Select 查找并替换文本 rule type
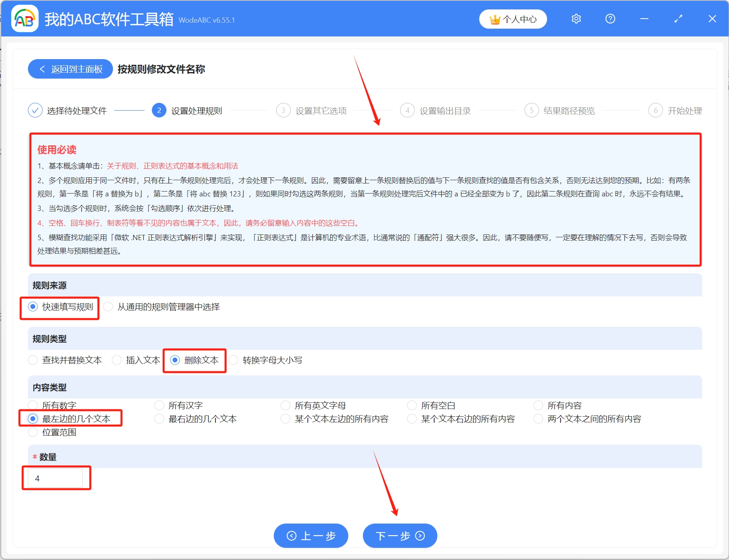729x560 pixels. (33, 360)
